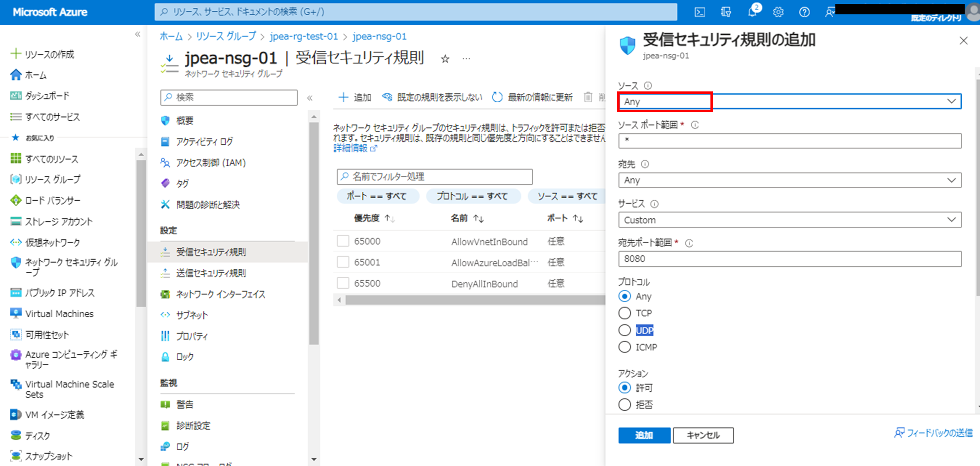Open the more options ellipsis next to title

click(x=467, y=59)
